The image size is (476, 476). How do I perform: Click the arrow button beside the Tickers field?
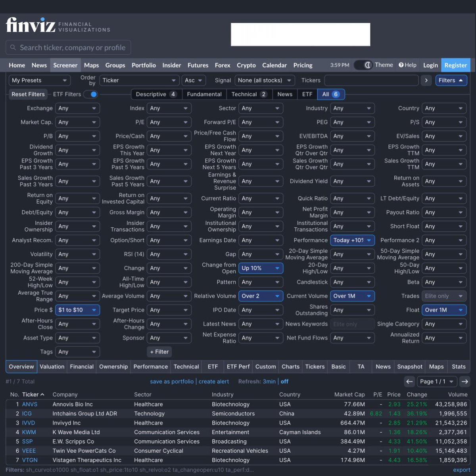pos(426,80)
